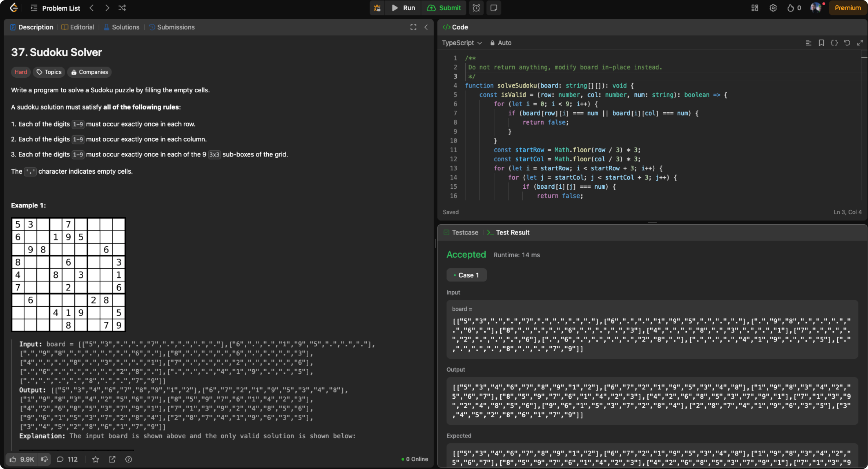The image size is (868, 469).
Task: Switch to the Testcase tab
Action: coord(461,233)
